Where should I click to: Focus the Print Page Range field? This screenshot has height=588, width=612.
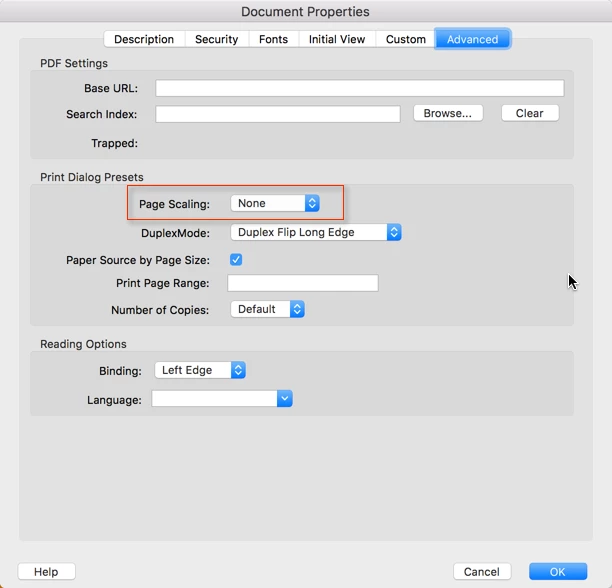pos(303,283)
